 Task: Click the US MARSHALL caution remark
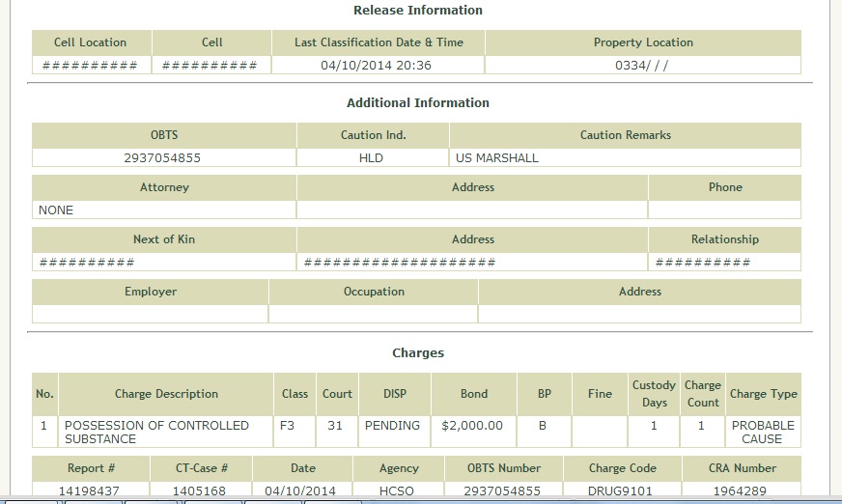(497, 158)
